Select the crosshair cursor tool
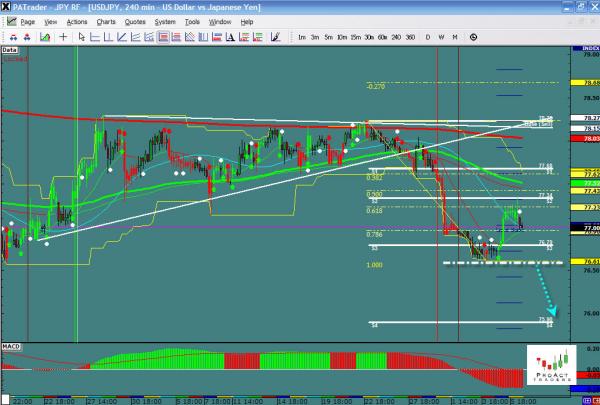 (x=63, y=37)
